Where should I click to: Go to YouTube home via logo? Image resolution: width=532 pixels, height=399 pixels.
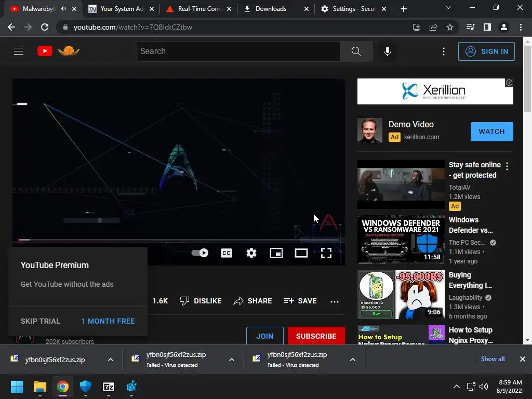tap(45, 51)
